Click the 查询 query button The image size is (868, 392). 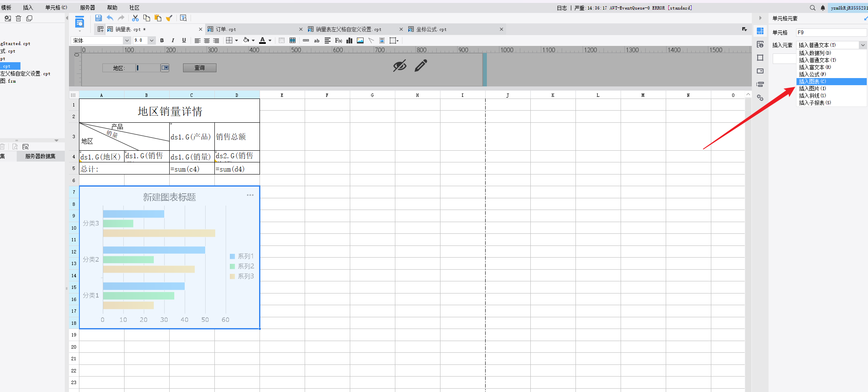tap(200, 68)
